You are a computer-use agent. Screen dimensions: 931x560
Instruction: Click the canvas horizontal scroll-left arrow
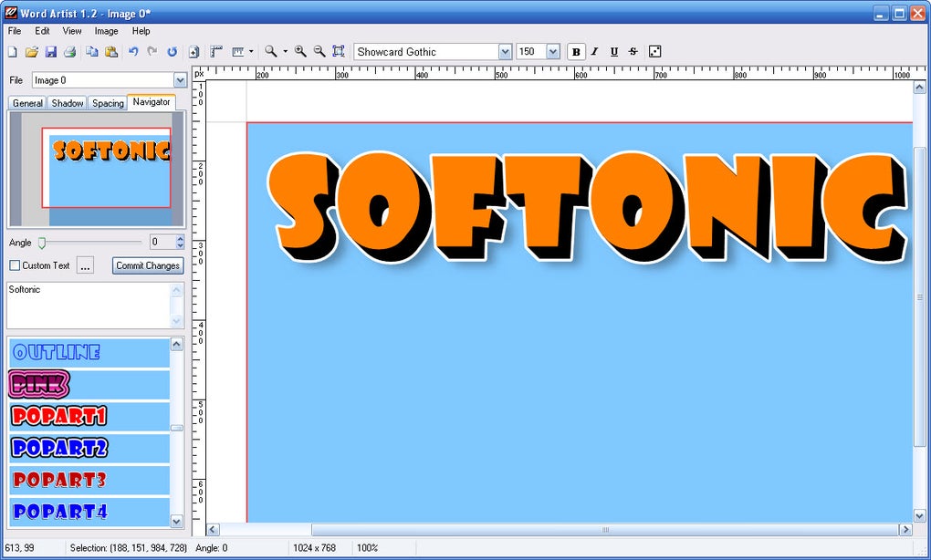213,530
